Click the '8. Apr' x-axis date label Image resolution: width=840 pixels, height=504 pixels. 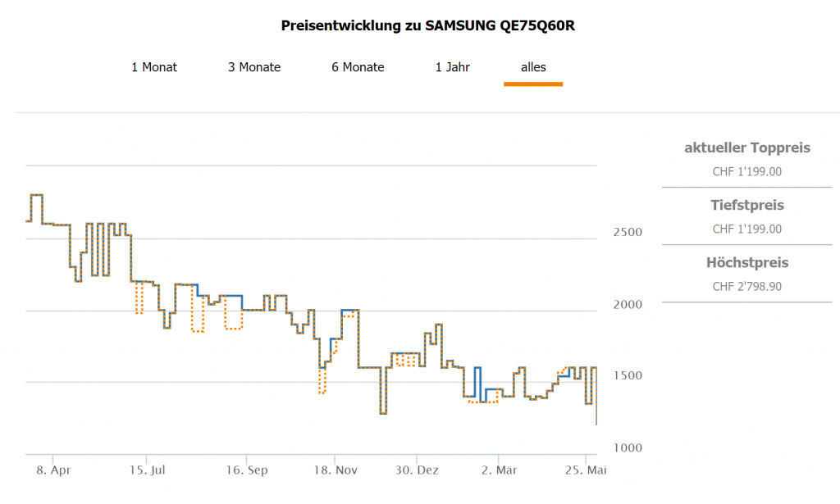[55, 470]
